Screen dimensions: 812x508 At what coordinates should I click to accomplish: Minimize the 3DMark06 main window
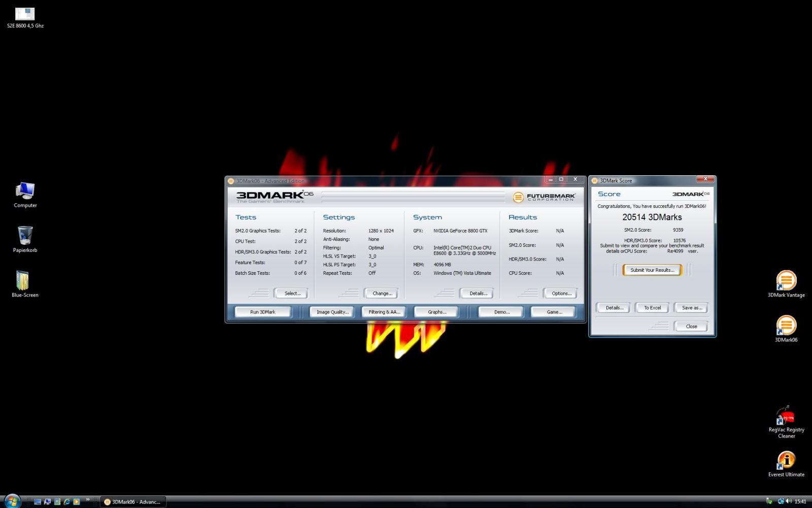tap(550, 179)
